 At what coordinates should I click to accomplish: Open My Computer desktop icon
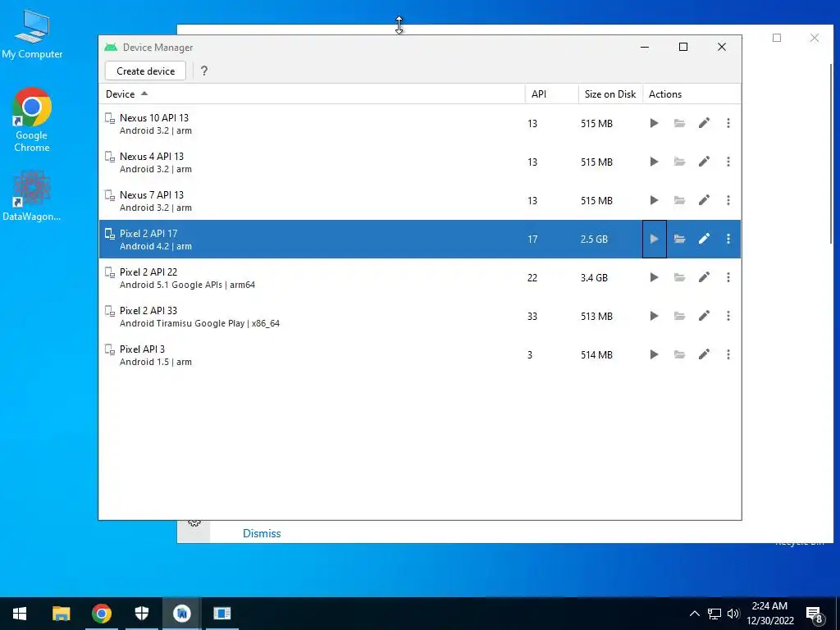click(32, 34)
